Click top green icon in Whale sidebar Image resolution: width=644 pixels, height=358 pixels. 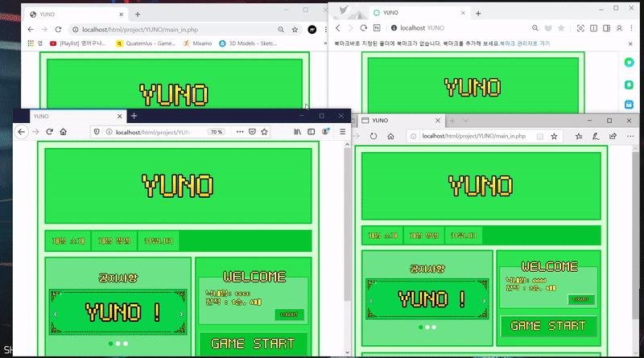pyautogui.click(x=629, y=63)
